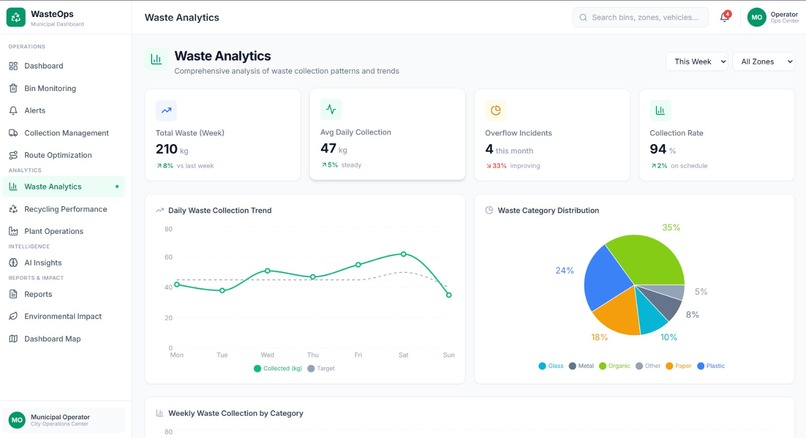
Task: Open Collection Management truck icon
Action: click(x=13, y=133)
